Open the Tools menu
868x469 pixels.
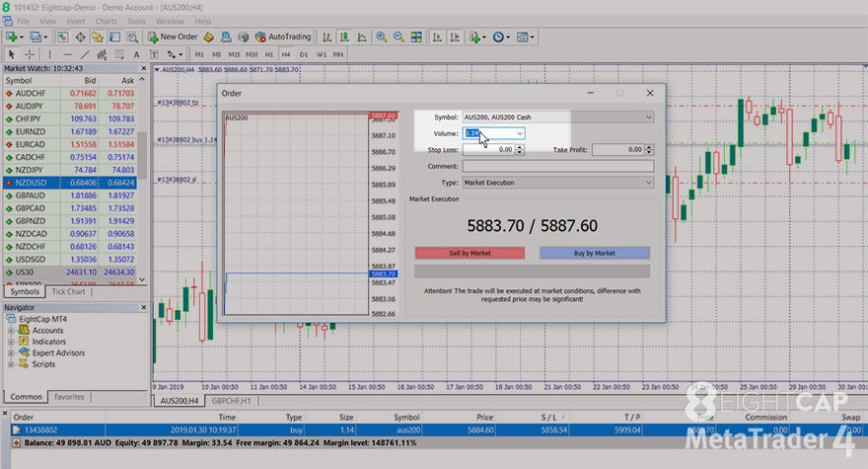(x=136, y=21)
